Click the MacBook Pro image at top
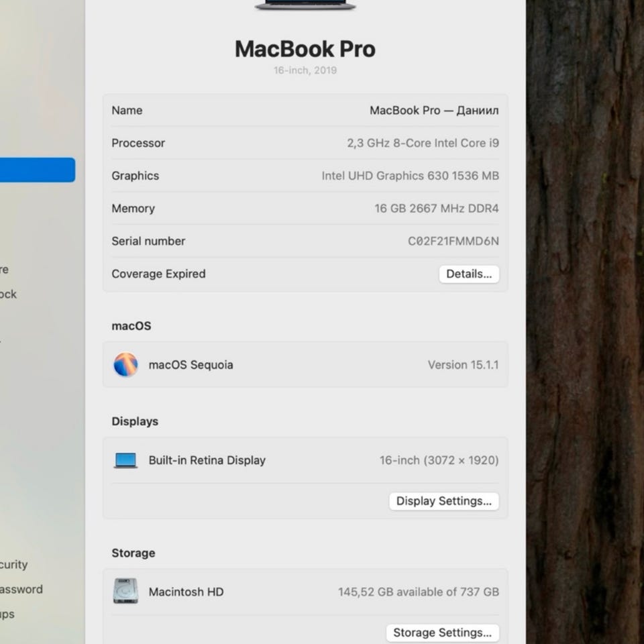The width and height of the screenshot is (644, 644). coord(305,5)
